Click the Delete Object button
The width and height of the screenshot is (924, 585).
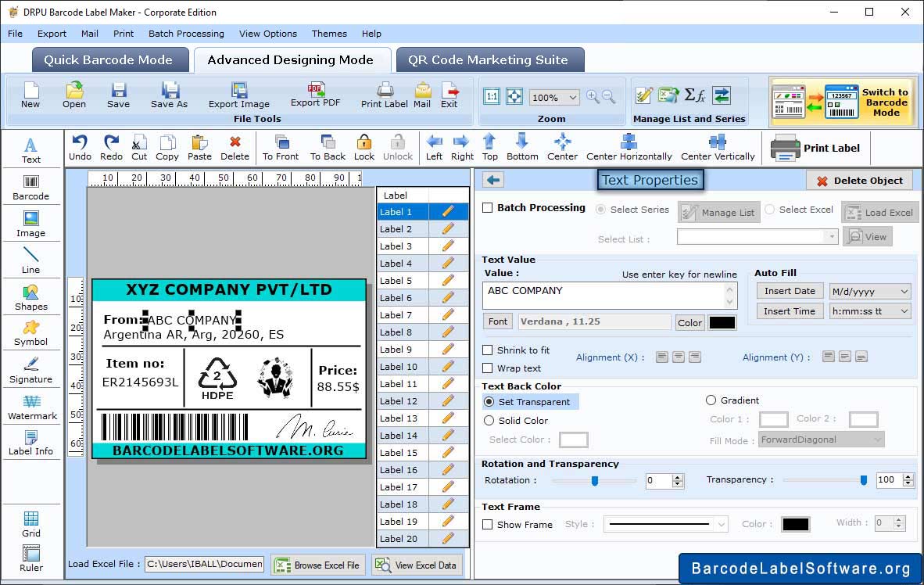[x=860, y=181]
